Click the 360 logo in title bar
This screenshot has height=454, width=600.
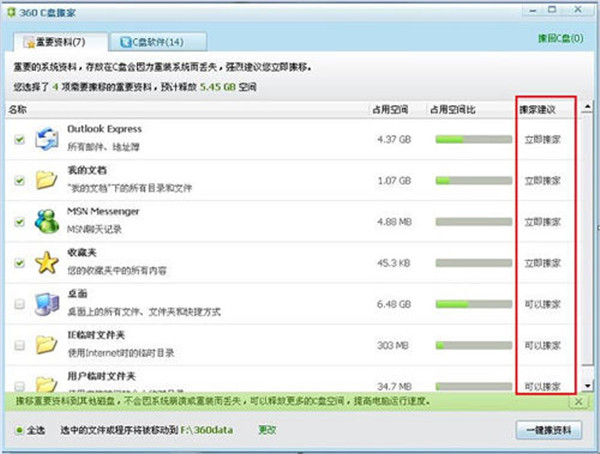pos(11,10)
